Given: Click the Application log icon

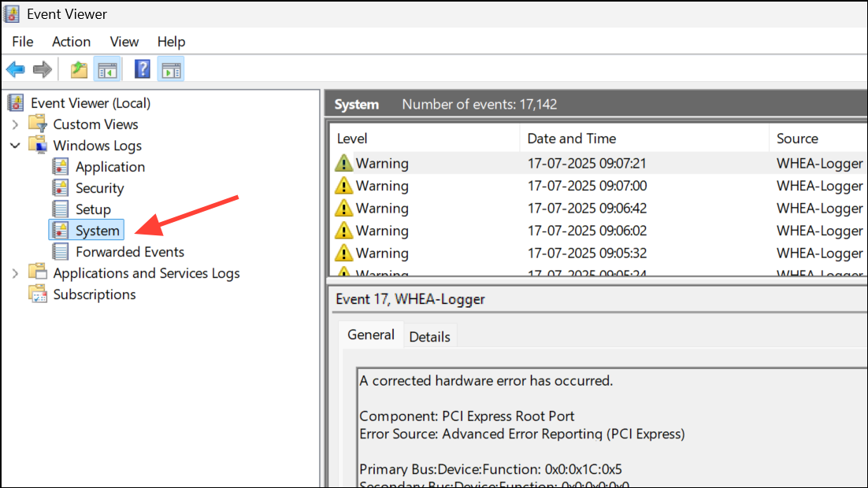Looking at the screenshot, I should pos(61,167).
